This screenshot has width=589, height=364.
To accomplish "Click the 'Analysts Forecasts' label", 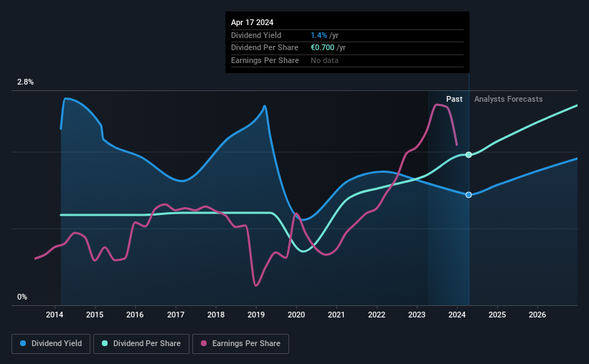I will [x=508, y=99].
